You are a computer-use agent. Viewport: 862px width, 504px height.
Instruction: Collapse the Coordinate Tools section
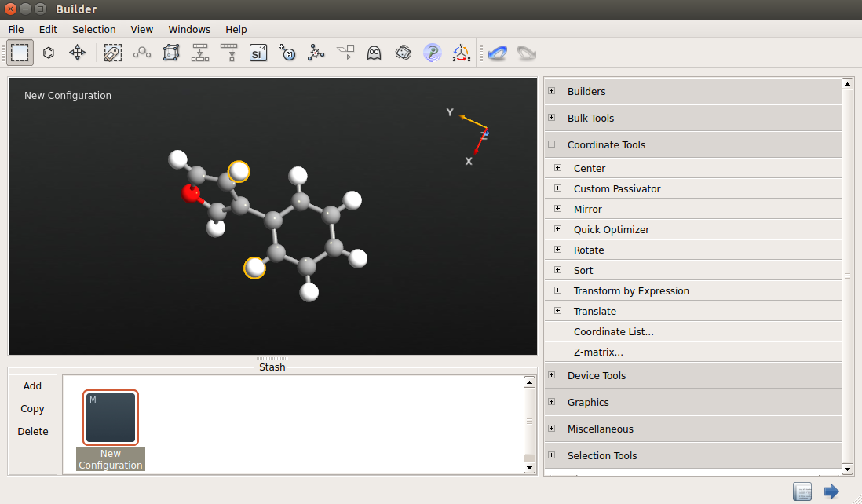(x=551, y=144)
